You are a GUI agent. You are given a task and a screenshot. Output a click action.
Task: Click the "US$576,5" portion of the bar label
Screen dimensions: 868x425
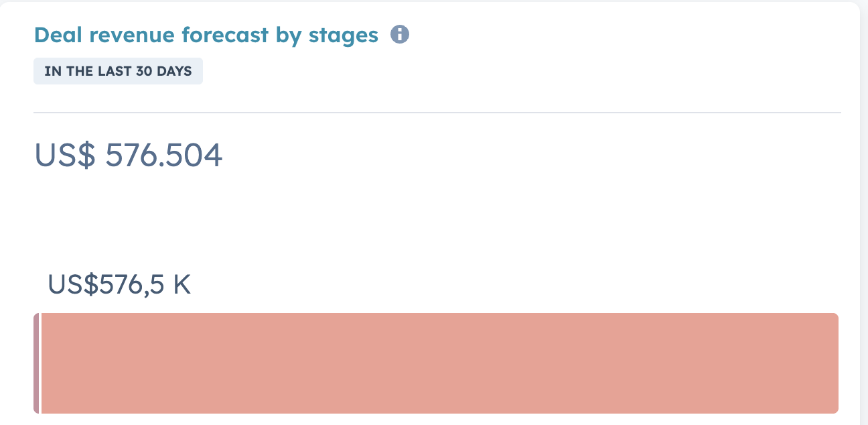click(106, 285)
